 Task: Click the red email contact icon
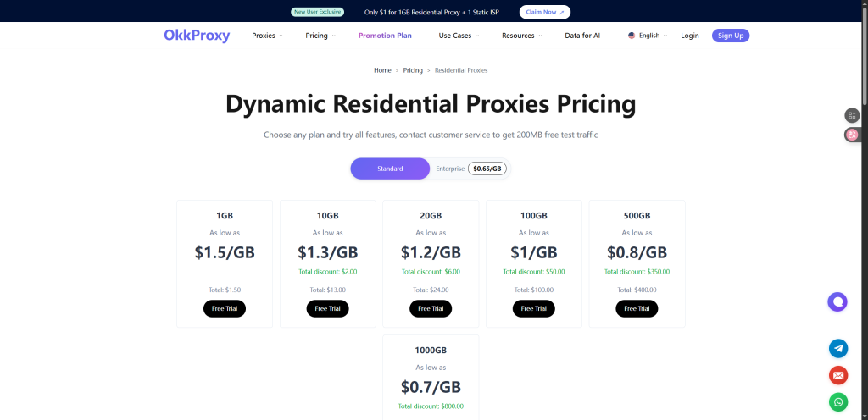838,375
